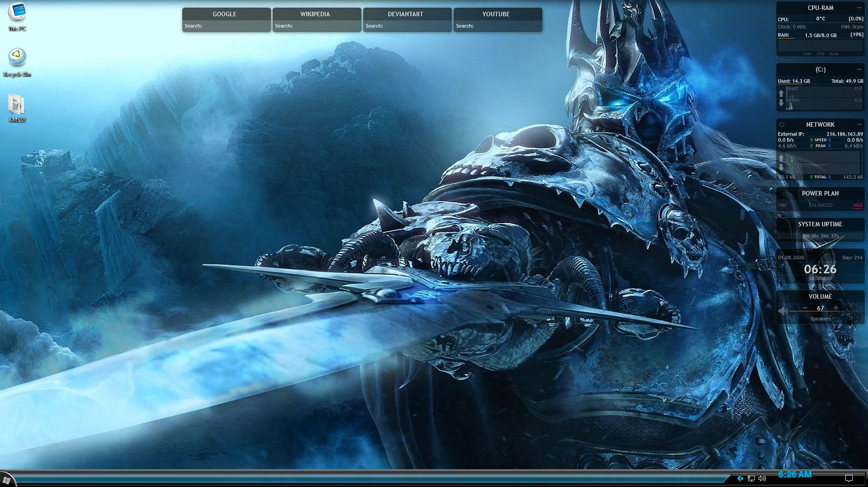
Task: Select the BALANCED power plan
Action: [x=821, y=205]
